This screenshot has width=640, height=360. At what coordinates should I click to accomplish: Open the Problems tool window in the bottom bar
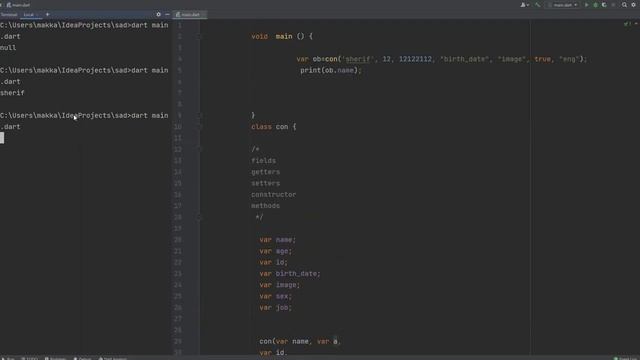55,358
